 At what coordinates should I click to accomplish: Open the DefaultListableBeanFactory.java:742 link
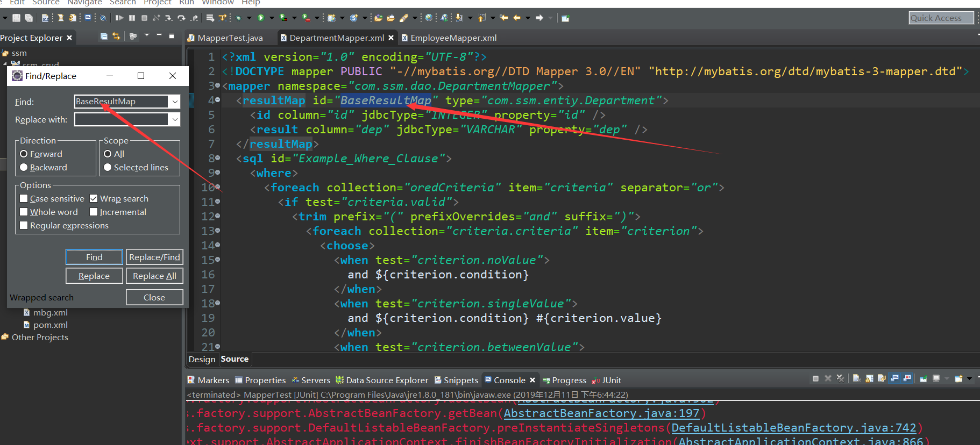793,428
